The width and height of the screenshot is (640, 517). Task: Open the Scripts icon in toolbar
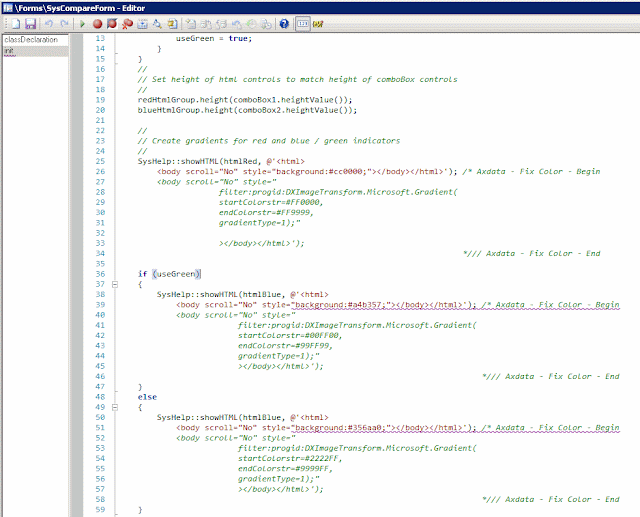tap(172, 24)
